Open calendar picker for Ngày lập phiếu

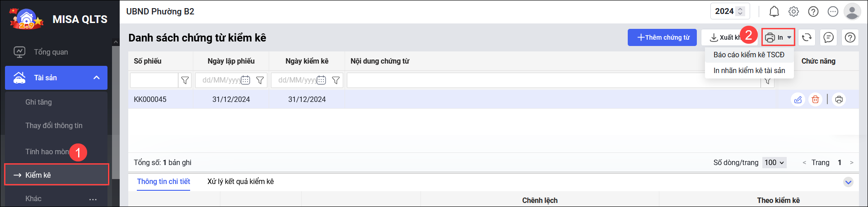click(x=245, y=80)
